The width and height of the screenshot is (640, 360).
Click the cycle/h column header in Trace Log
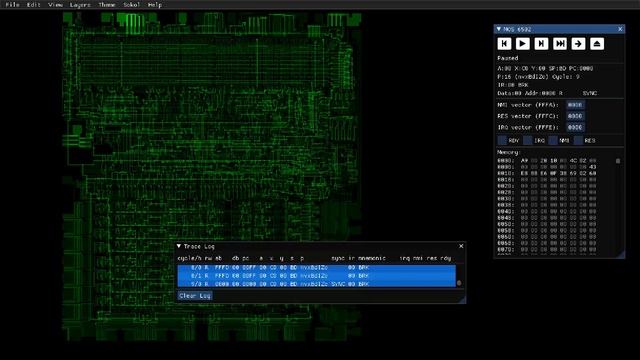click(x=189, y=258)
